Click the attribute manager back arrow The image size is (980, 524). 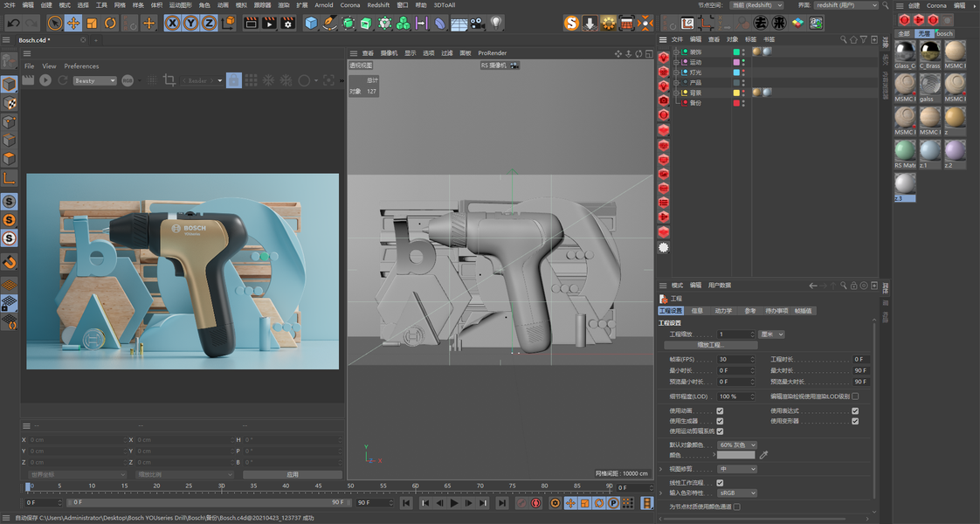[812, 286]
